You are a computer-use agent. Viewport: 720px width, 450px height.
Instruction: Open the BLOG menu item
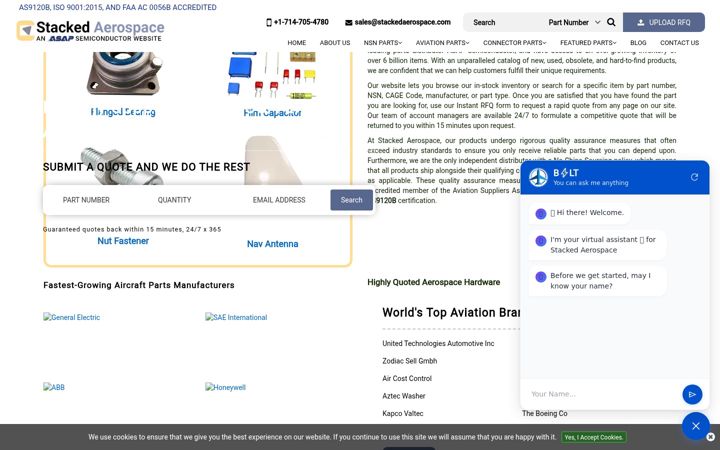point(638,43)
